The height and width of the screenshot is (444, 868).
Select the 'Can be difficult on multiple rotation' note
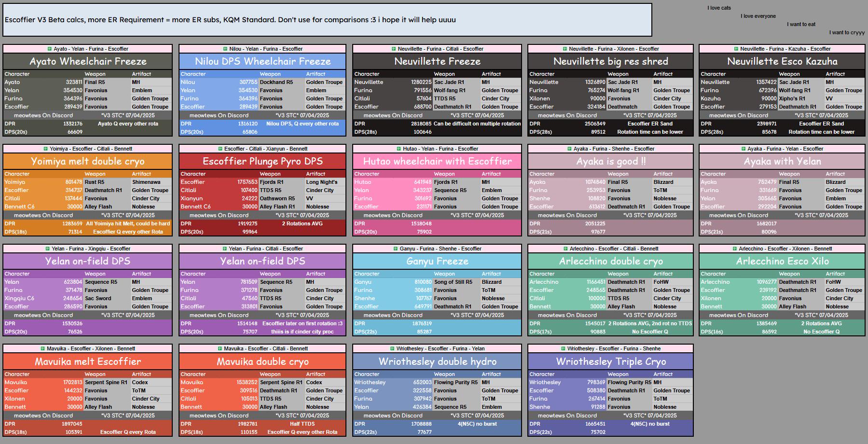(477, 124)
